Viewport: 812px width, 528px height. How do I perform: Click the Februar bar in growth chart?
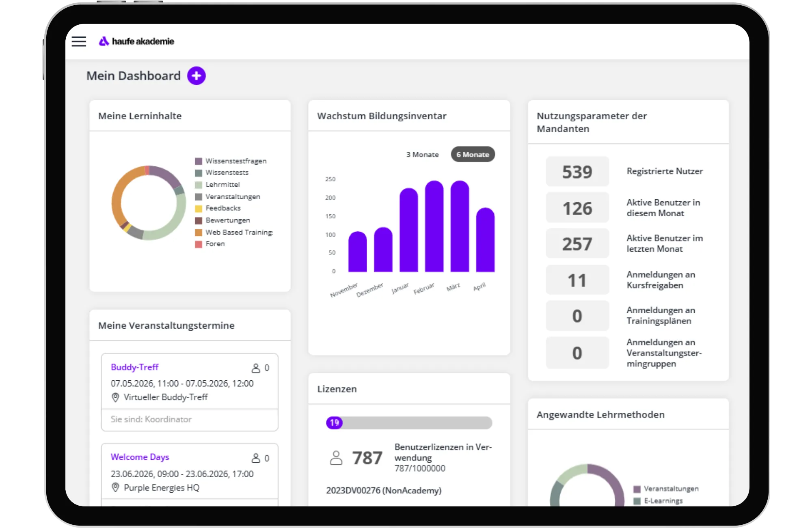[434, 226]
